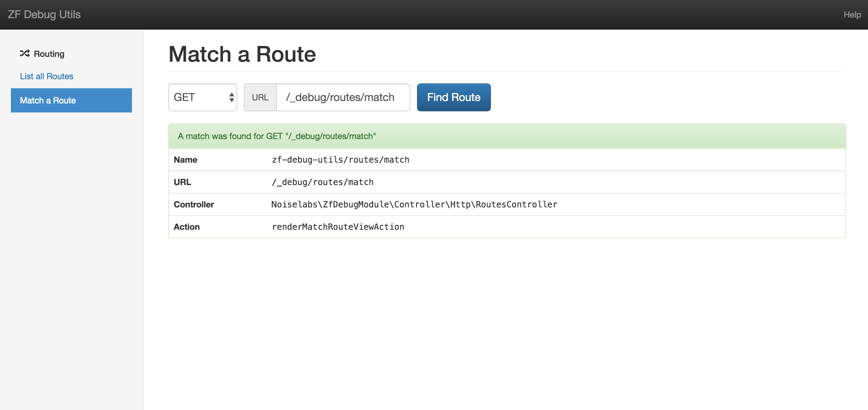Click the renderMatchRouteViewAction action value

[338, 226]
